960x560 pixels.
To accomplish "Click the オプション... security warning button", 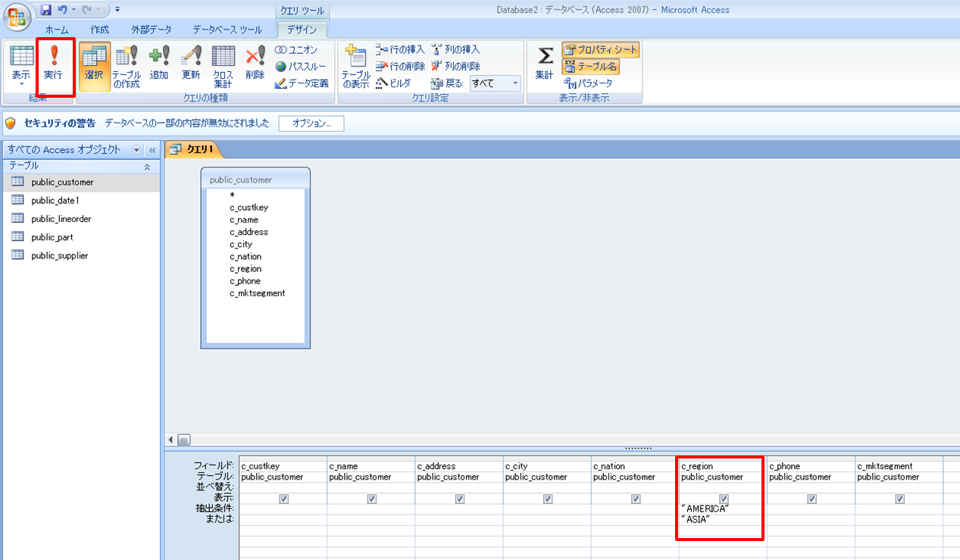I will pyautogui.click(x=311, y=124).
